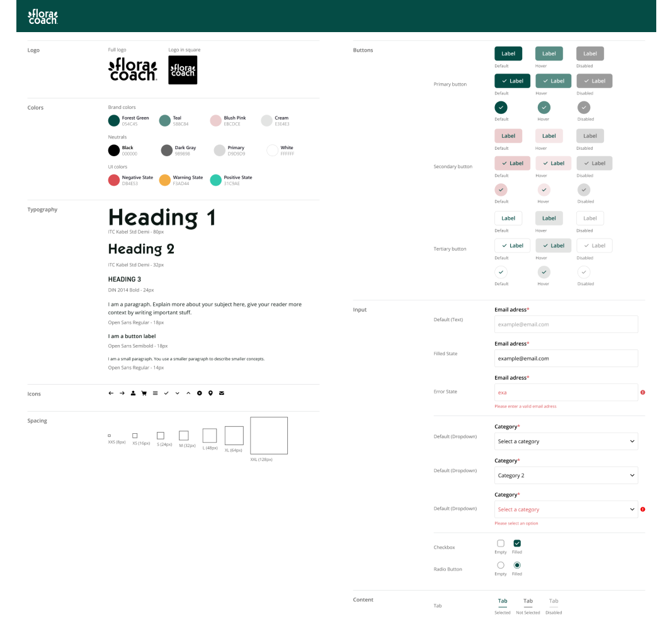Click the red error icon beside email input
Viewport: 672px width, 629px height.
click(x=643, y=392)
